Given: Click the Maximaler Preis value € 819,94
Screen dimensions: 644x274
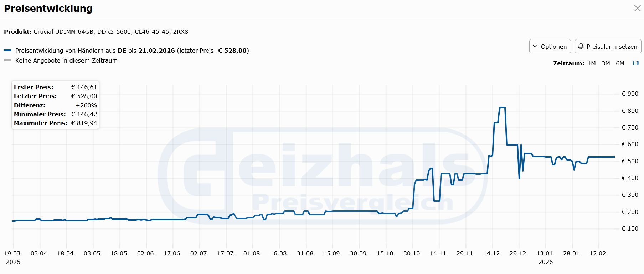Looking at the screenshot, I should (x=84, y=123).
